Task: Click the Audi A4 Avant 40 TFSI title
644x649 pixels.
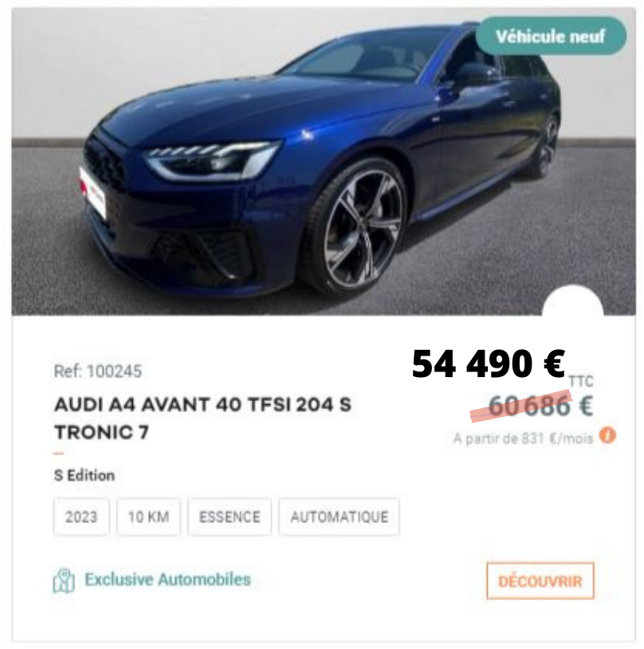Action: click(202, 419)
